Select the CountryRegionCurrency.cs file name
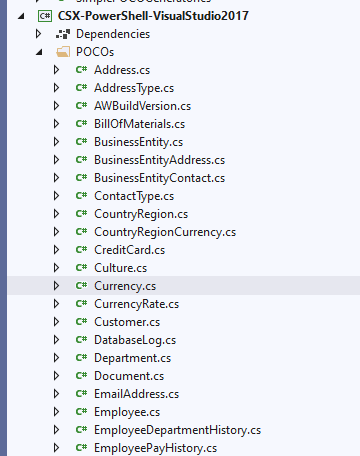360x456 pixels. [165, 232]
